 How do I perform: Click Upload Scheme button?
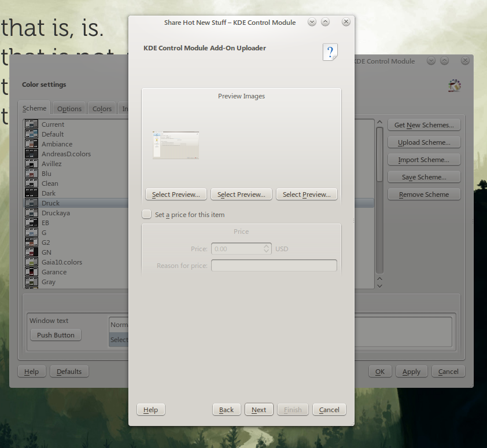[424, 142]
